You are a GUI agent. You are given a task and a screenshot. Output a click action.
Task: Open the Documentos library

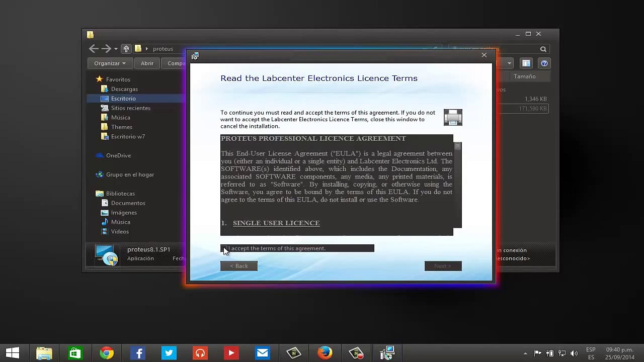128,203
